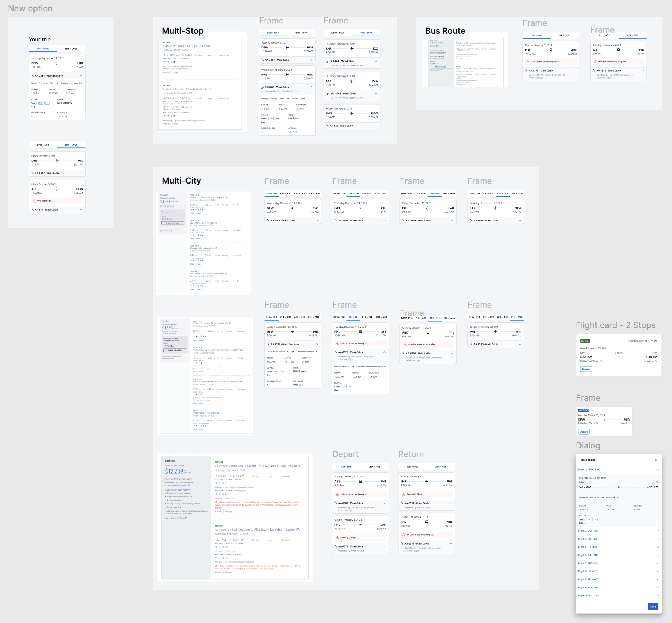Image resolution: width=672 pixels, height=623 pixels.
Task: Click plane icon in PVG to HAK card
Action: pos(287,75)
